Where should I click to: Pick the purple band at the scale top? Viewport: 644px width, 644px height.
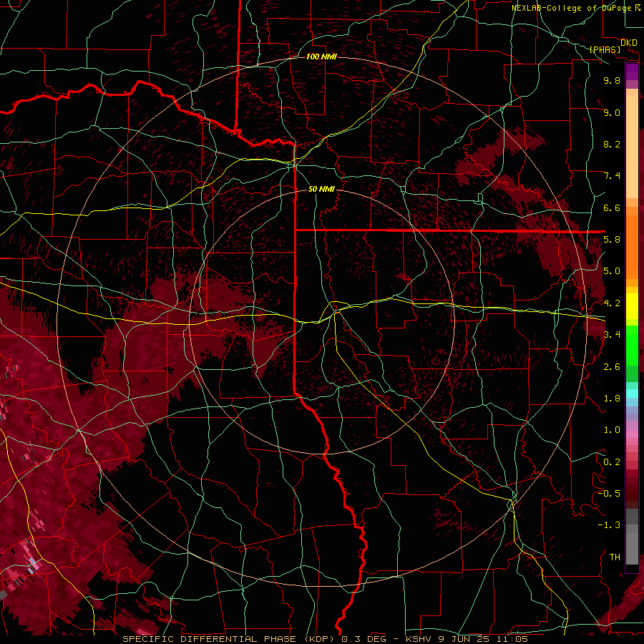[x=632, y=72]
